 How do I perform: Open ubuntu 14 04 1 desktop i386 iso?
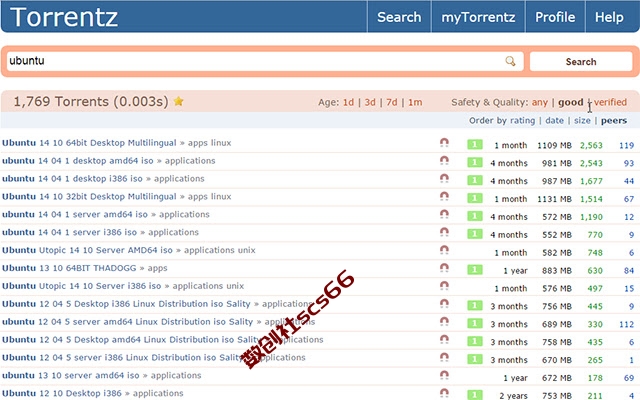pos(72,179)
